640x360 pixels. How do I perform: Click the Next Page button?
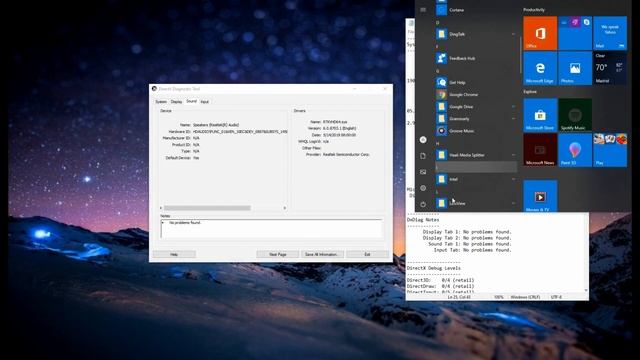[x=278, y=254]
